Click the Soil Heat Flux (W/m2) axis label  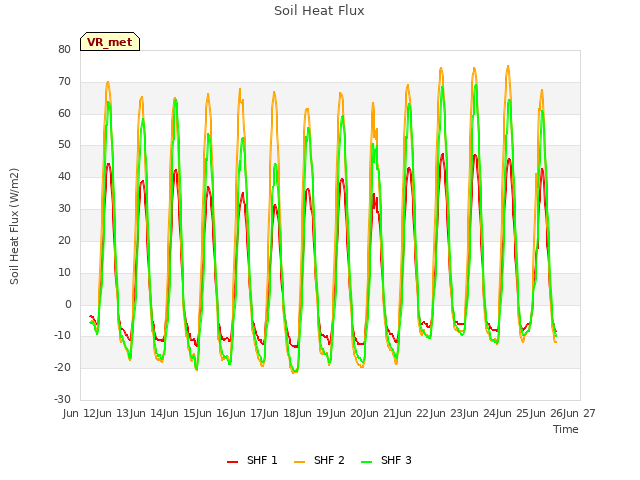14,226
